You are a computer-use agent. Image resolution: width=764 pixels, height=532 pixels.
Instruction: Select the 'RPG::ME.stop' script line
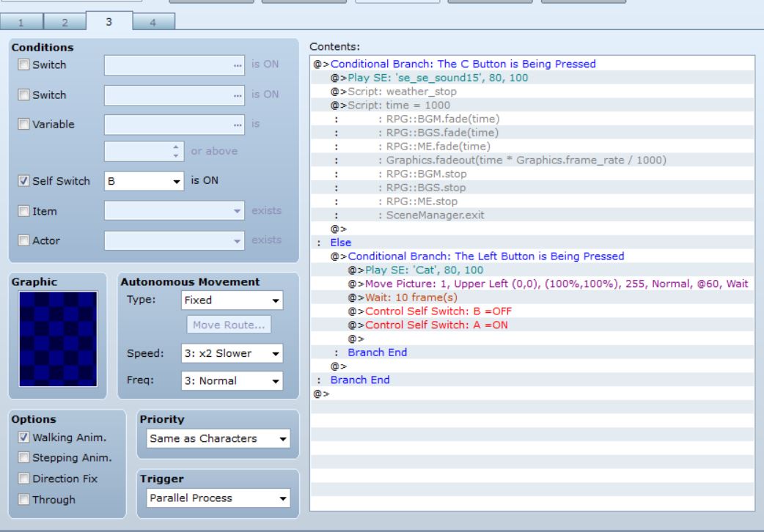(x=532, y=202)
